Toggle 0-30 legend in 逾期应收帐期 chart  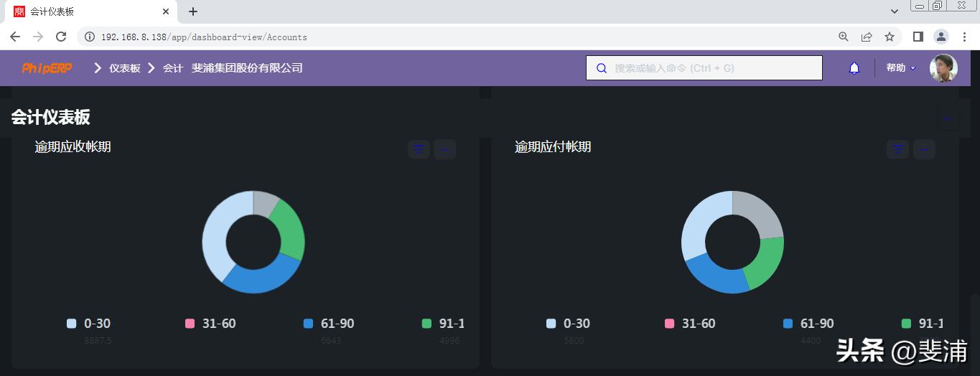coord(89,324)
